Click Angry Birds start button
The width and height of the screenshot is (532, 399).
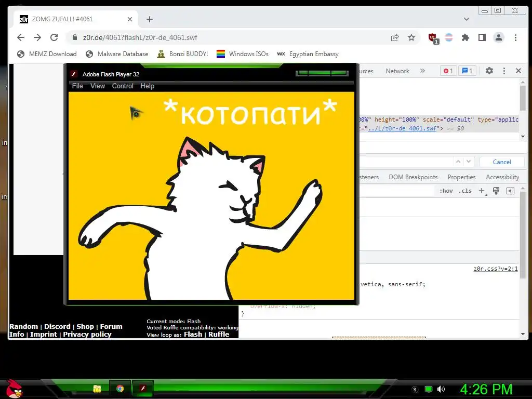pyautogui.click(x=14, y=389)
